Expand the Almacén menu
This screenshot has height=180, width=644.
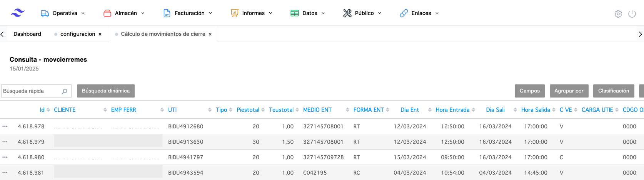coord(124,13)
